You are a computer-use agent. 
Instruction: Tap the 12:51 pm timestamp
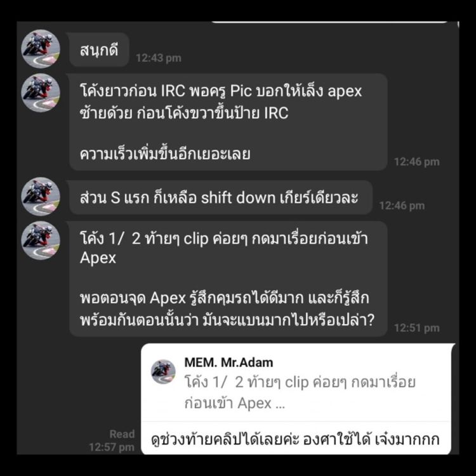[417, 328]
